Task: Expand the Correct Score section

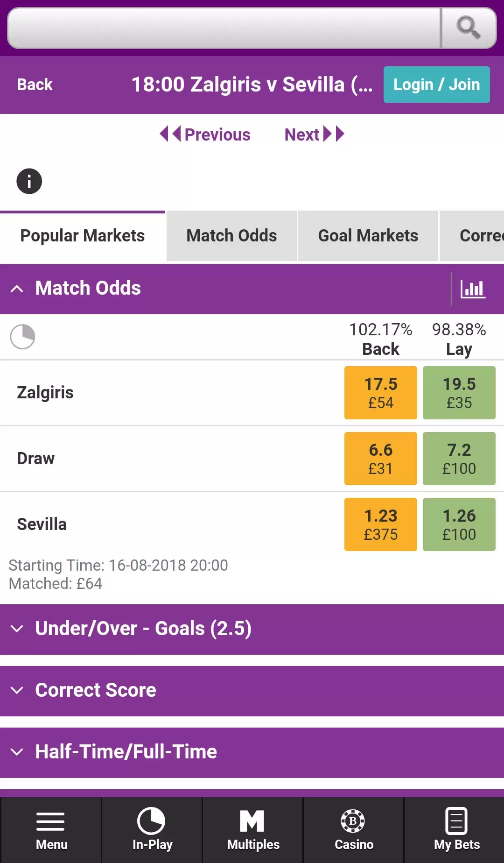Action: [x=252, y=691]
